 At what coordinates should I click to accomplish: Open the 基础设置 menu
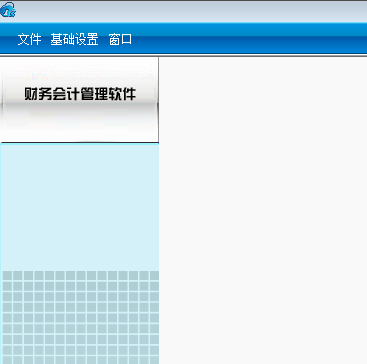pos(74,40)
